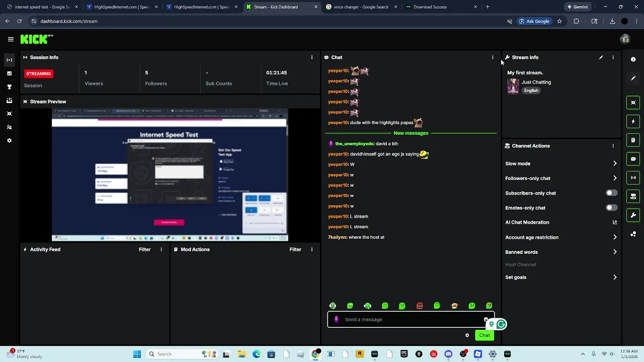
Task: Reload the page
Action: tap(19, 21)
